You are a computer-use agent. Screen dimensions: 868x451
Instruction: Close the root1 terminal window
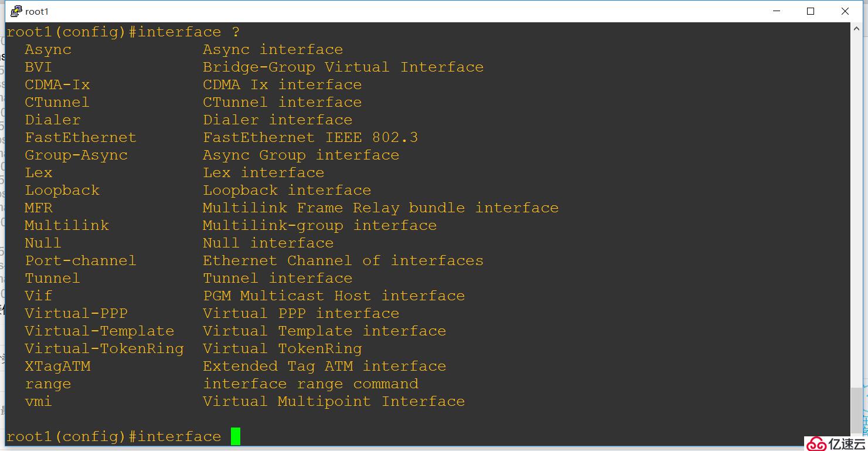tap(845, 11)
